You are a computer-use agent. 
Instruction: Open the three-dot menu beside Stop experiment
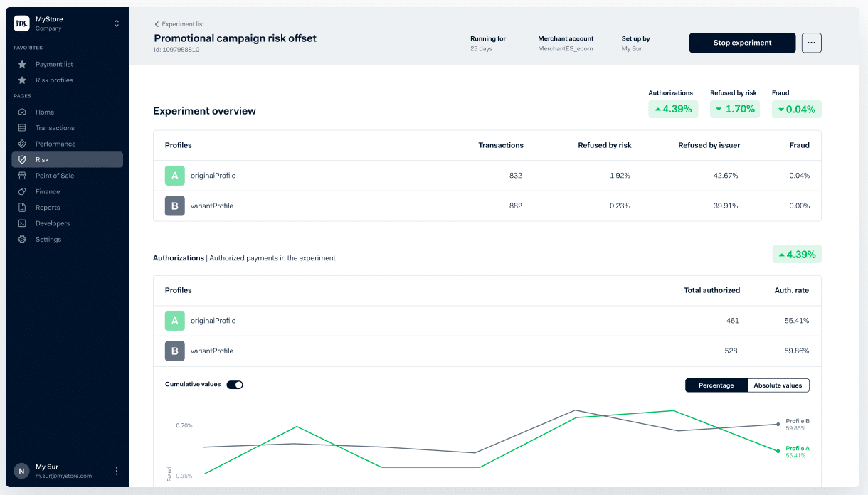811,43
